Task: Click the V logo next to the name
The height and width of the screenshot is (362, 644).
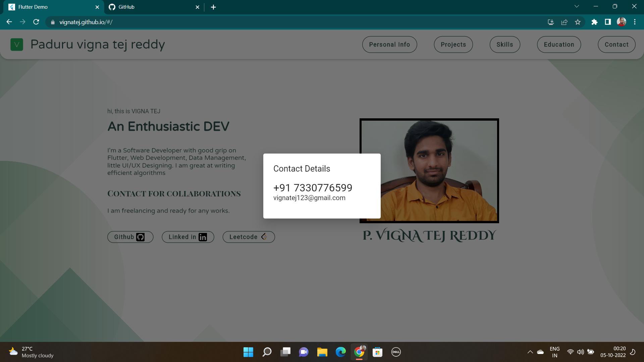Action: (17, 44)
